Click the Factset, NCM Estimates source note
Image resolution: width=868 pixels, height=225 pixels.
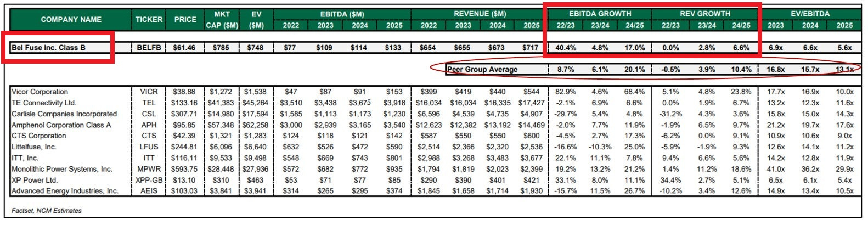point(47,211)
